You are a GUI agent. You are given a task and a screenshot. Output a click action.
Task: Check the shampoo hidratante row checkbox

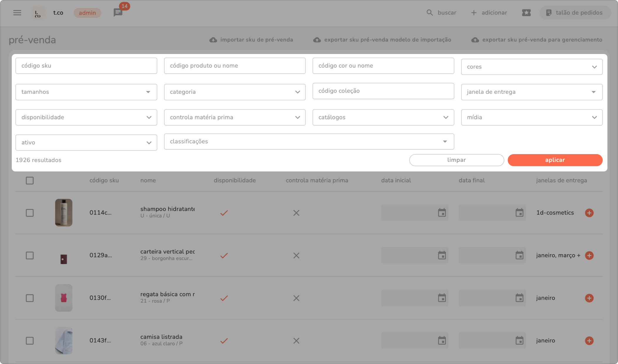point(30,213)
